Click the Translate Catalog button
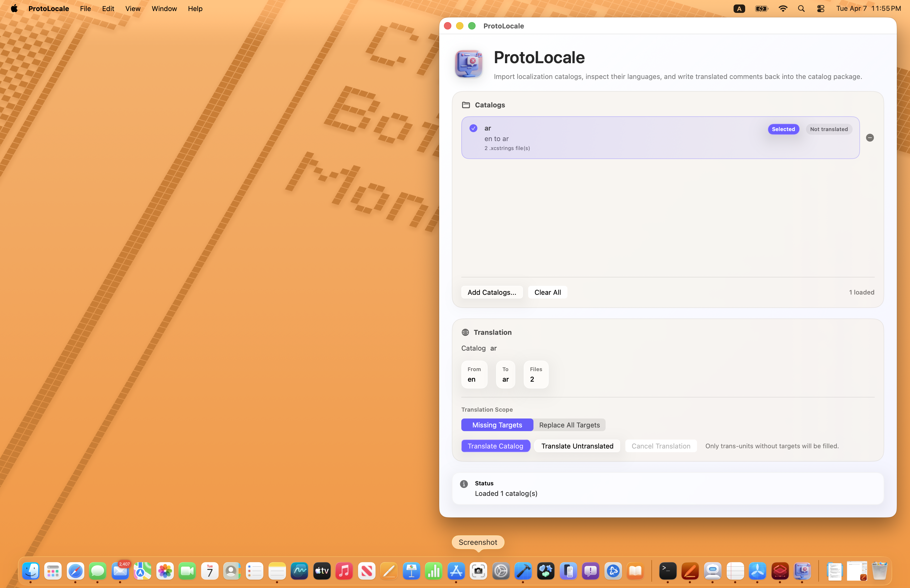This screenshot has height=588, width=910. [x=495, y=446]
